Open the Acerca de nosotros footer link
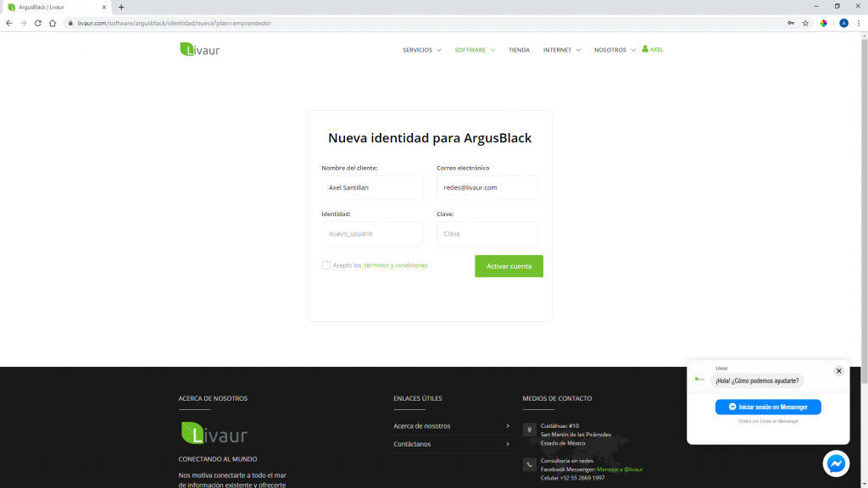The height and width of the screenshot is (488, 868). click(451, 426)
